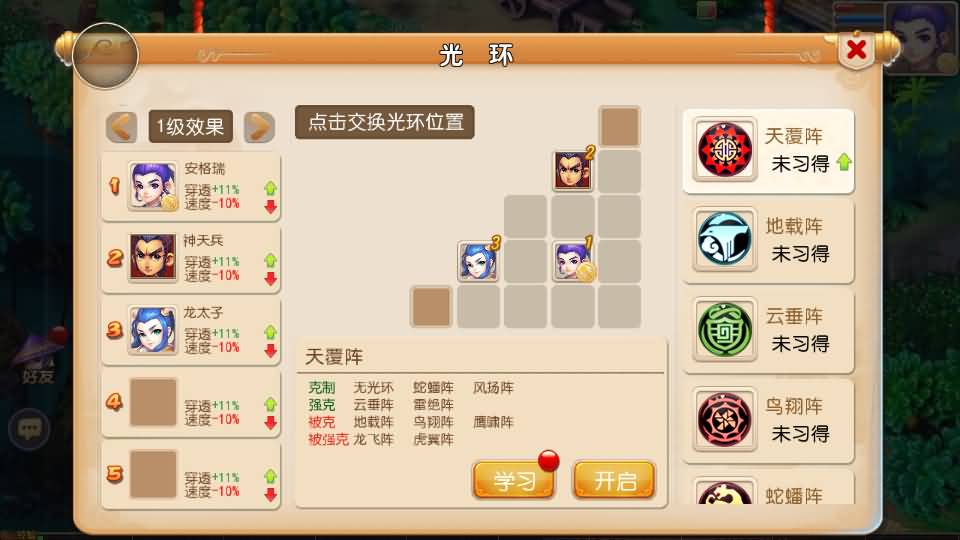Select the 龙太子 portrait in slot 3
Image resolution: width=960 pixels, height=540 pixels.
click(x=153, y=330)
